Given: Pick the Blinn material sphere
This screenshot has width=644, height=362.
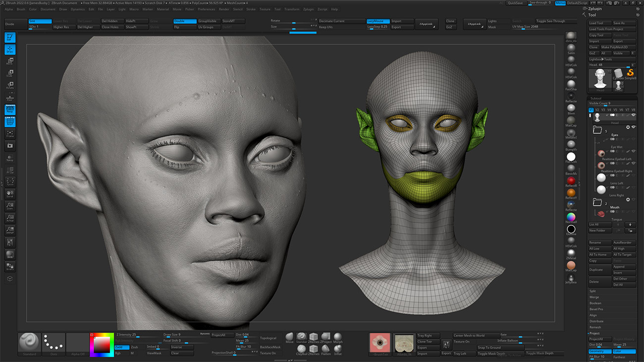Looking at the screenshot, I should 571,108.
